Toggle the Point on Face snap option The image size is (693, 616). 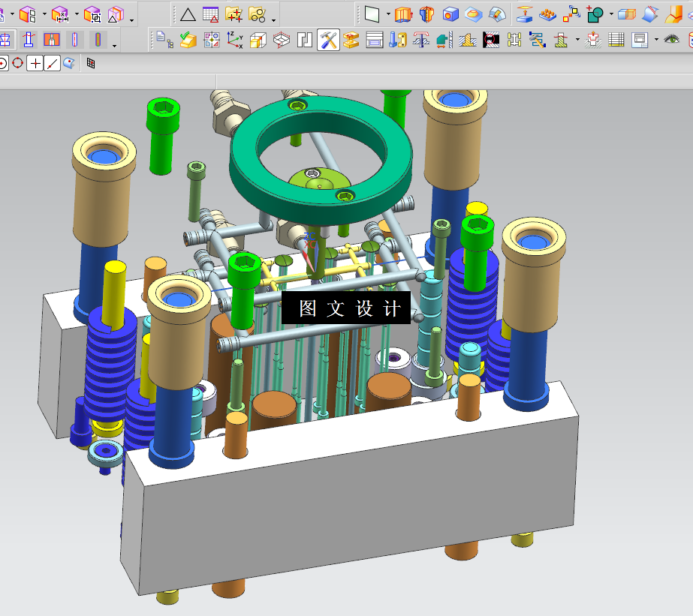point(69,63)
